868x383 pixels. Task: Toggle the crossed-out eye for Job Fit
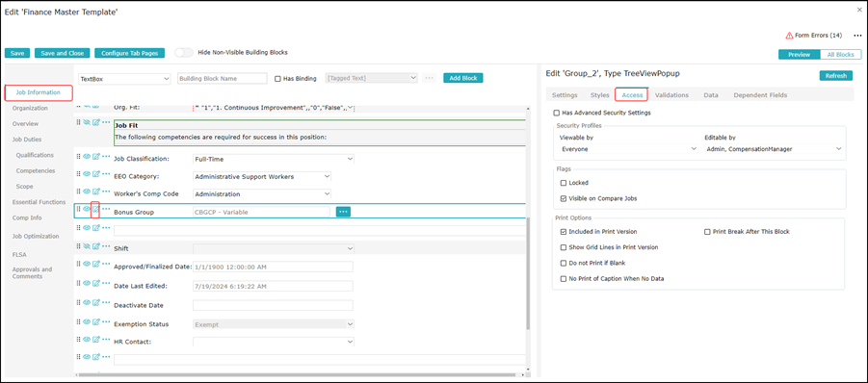(x=87, y=122)
